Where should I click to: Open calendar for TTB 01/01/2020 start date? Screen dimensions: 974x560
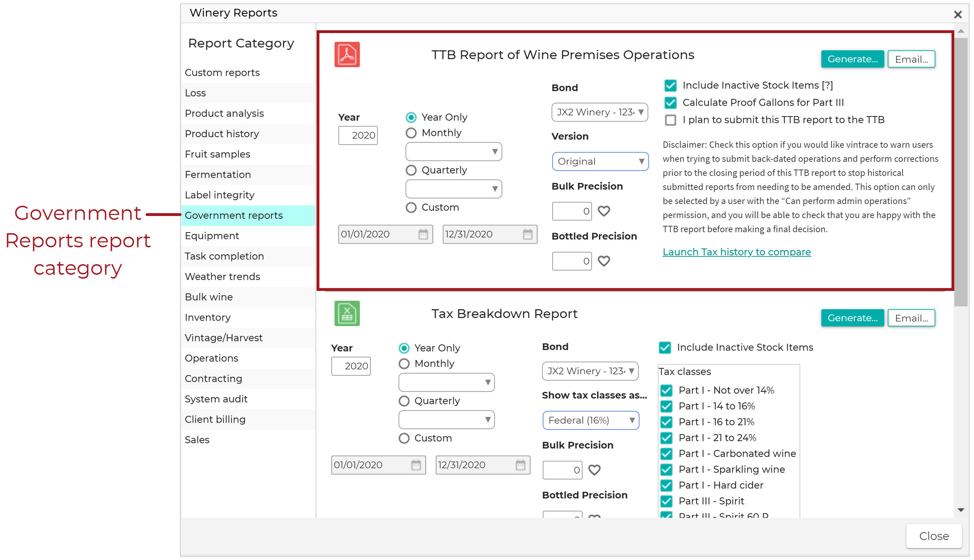423,234
